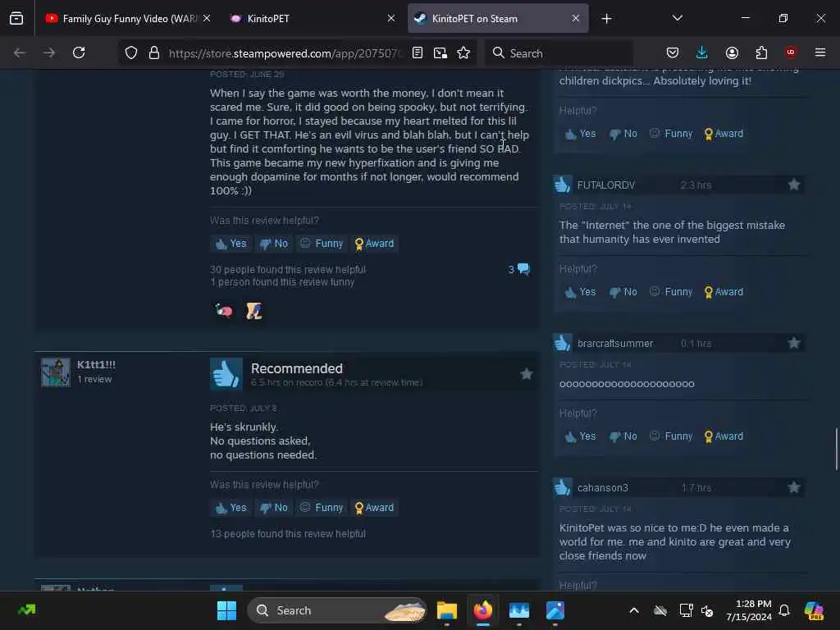Switch to the KinitoPET tab
The width and height of the screenshot is (840, 630).
313,19
